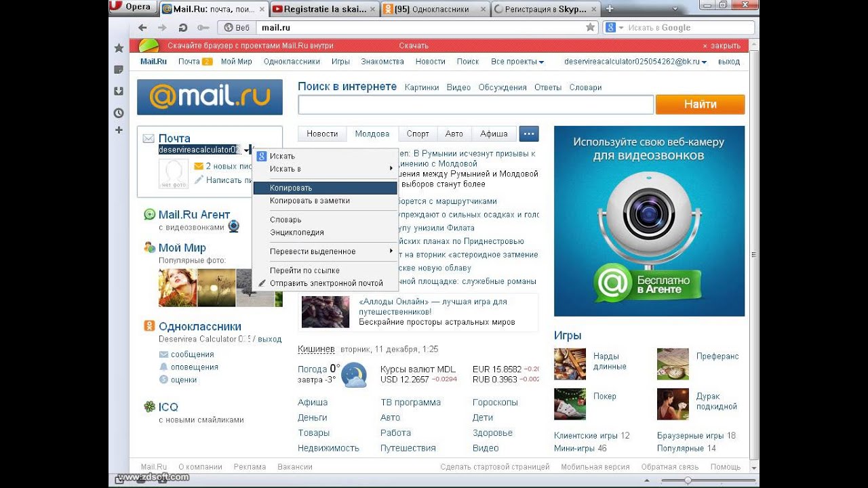Open the Bookmarks star in Opera sidebar
868x488 pixels.
[119, 48]
